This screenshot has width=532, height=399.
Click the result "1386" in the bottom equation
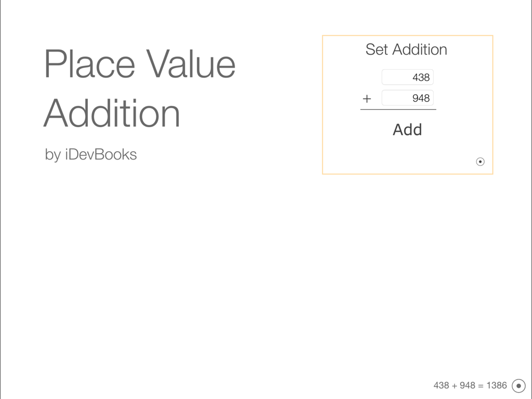point(496,386)
